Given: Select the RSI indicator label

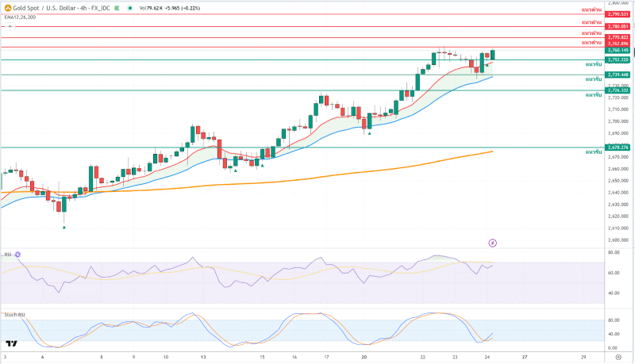Looking at the screenshot, I should pos(8,255).
